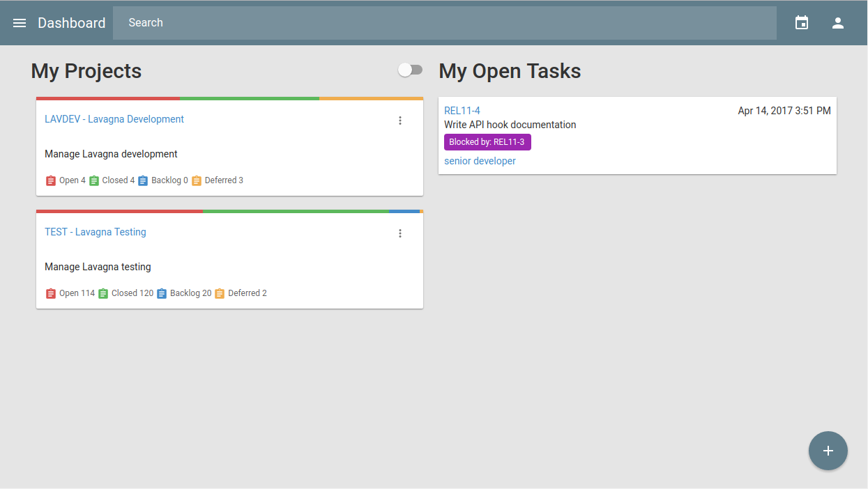Open TEST - Lavagna Testing project link
868x489 pixels.
click(x=96, y=232)
